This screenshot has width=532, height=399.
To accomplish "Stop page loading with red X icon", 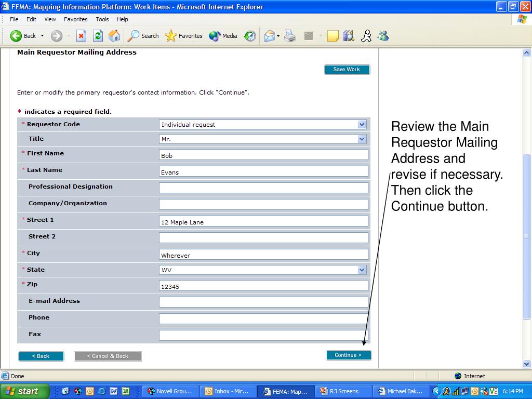I will point(81,36).
